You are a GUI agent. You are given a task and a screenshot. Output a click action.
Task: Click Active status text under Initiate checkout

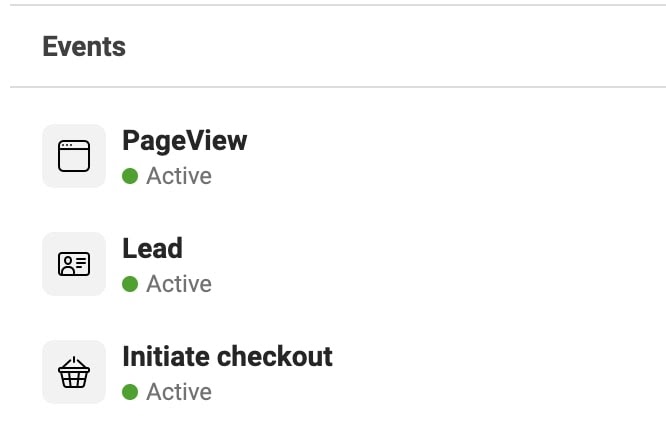click(179, 392)
